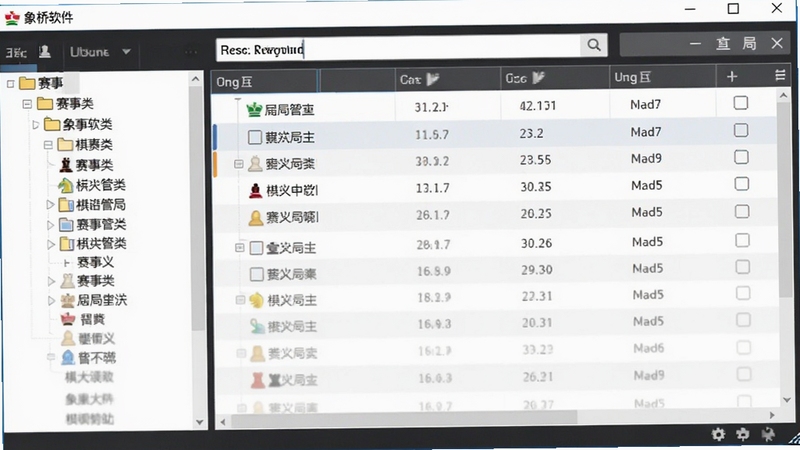Click the red rook icon in the 16.6.3 row
The image size is (800, 450).
pyautogui.click(x=258, y=380)
